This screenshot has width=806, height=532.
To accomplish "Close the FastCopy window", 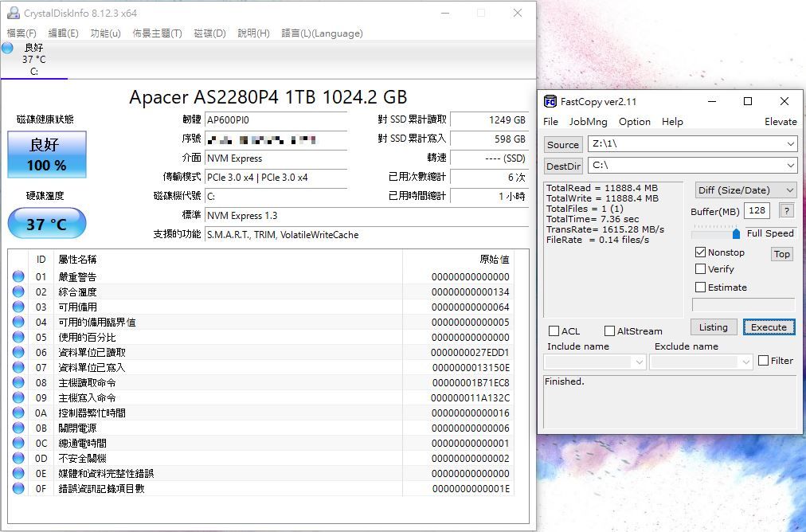I will coord(784,101).
